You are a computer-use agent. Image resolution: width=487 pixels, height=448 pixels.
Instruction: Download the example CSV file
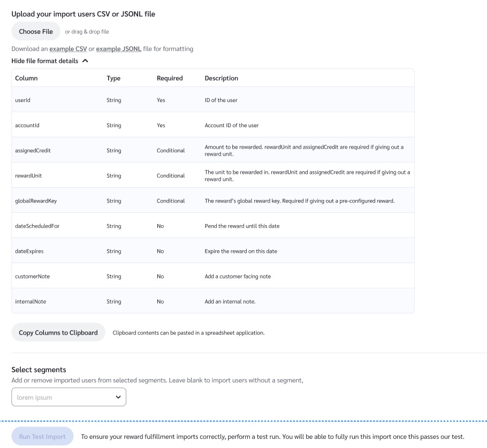(x=68, y=49)
